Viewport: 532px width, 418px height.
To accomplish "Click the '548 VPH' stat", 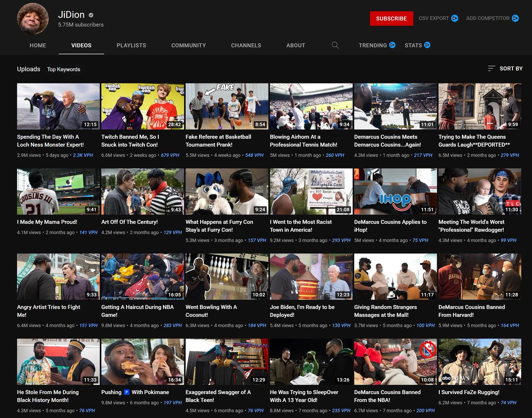I will click(x=254, y=155).
